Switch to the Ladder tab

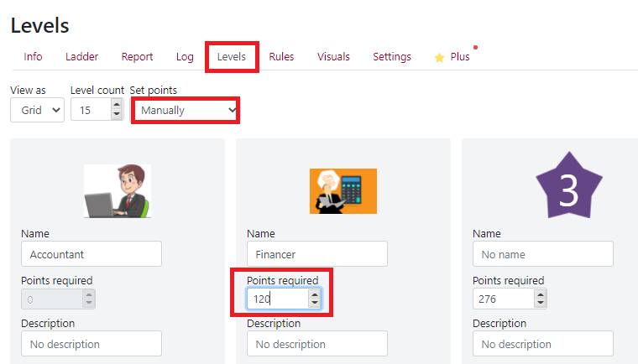pos(81,56)
